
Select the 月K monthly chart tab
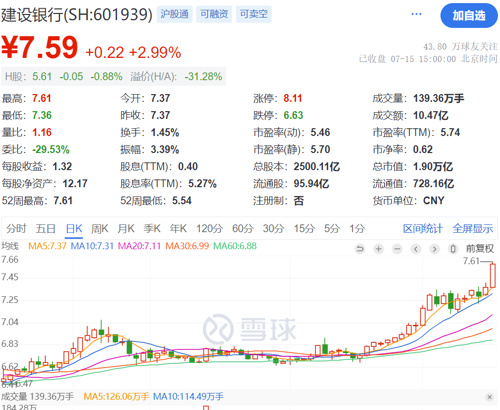tap(126, 229)
